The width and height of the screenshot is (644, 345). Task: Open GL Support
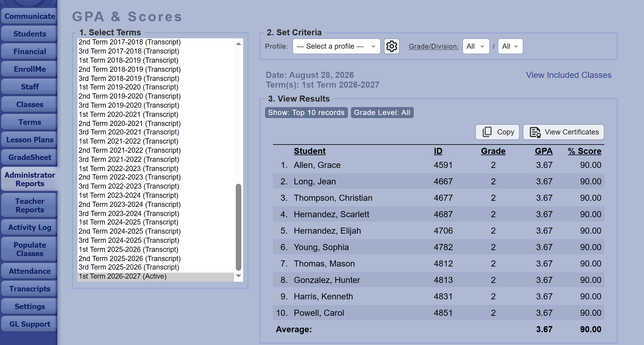[x=30, y=324]
